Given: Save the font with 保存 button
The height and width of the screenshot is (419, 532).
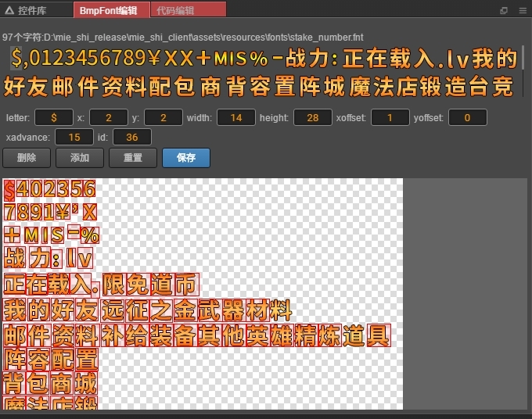Looking at the screenshot, I should point(186,158).
